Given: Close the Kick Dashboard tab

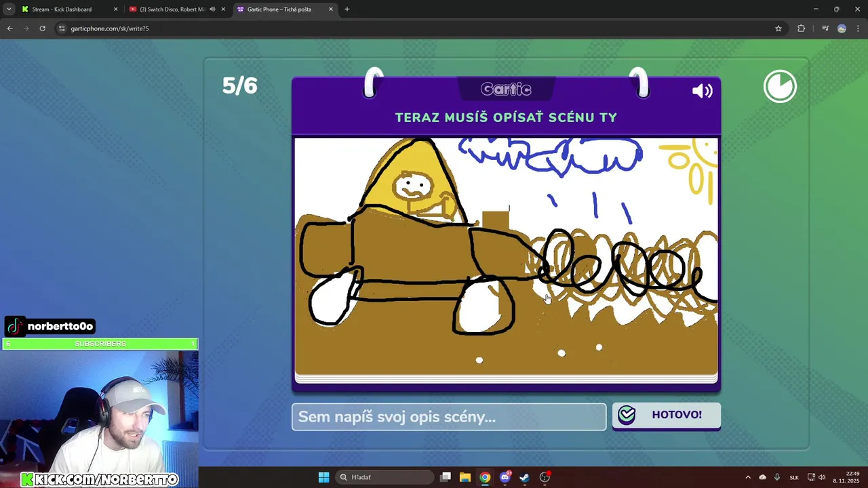Looking at the screenshot, I should (115, 9).
